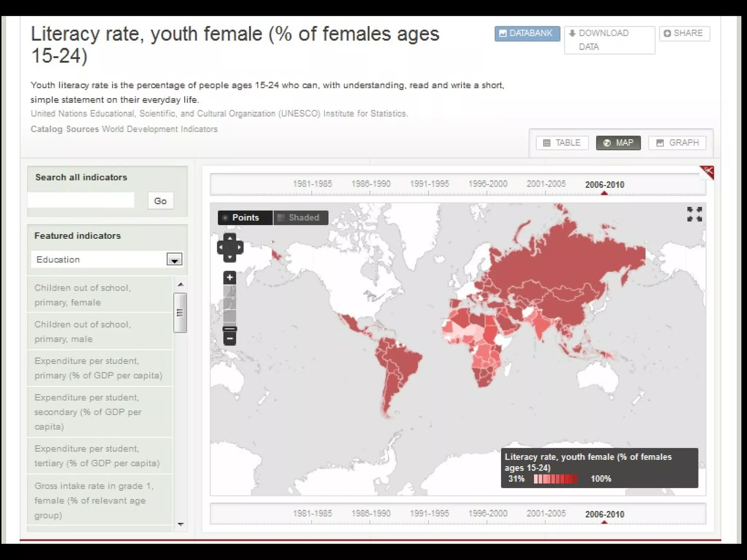
Task: Pan map right with navigation arrow
Action: click(x=239, y=247)
